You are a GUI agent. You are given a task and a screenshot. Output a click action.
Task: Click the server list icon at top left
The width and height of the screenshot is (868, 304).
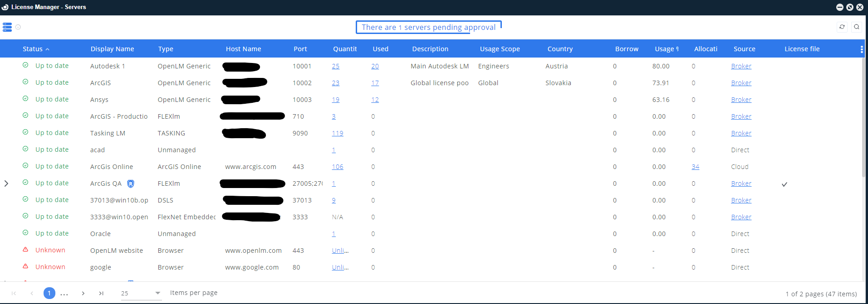click(x=7, y=27)
